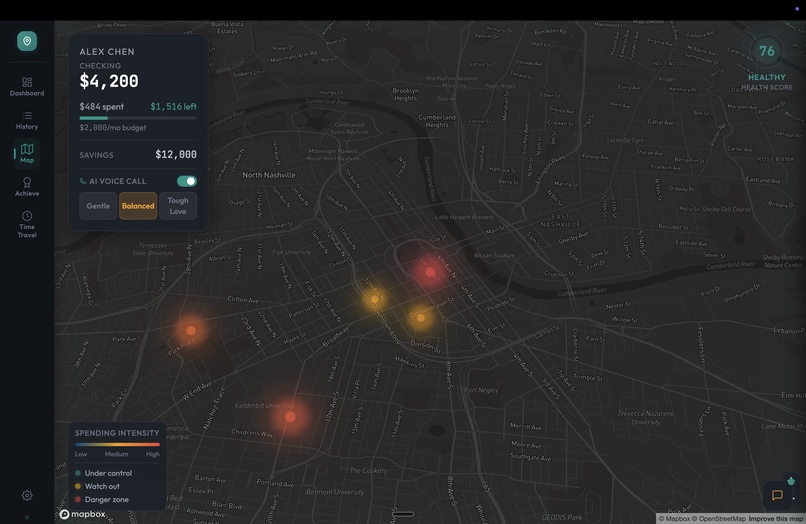Click the Mapbox logo
Image resolution: width=806 pixels, height=524 pixels.
coord(83,514)
